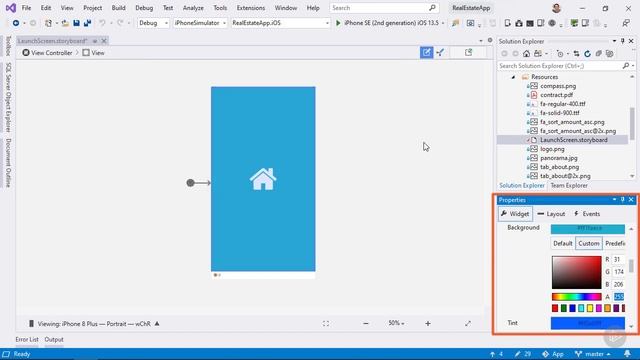The width and height of the screenshot is (640, 360).
Task: Click the designer export icon beside constraints
Action: pyautogui.click(x=468, y=52)
